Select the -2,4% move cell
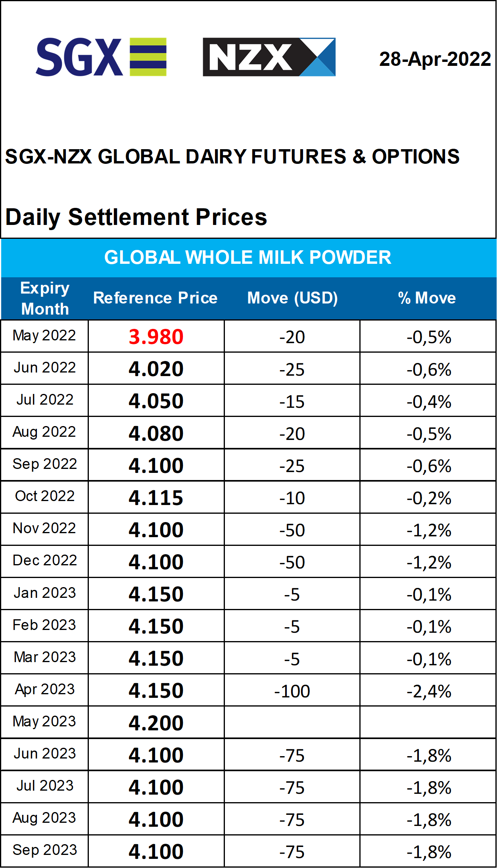This screenshot has width=497, height=868. (428, 691)
